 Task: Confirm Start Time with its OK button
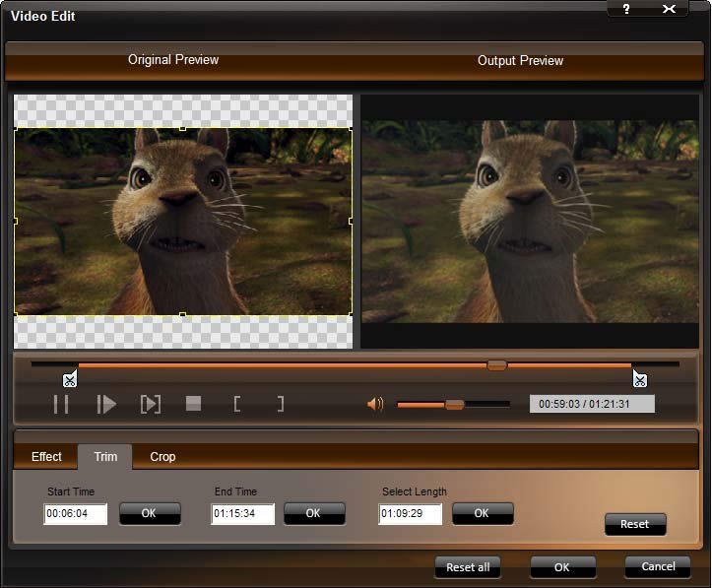click(150, 513)
